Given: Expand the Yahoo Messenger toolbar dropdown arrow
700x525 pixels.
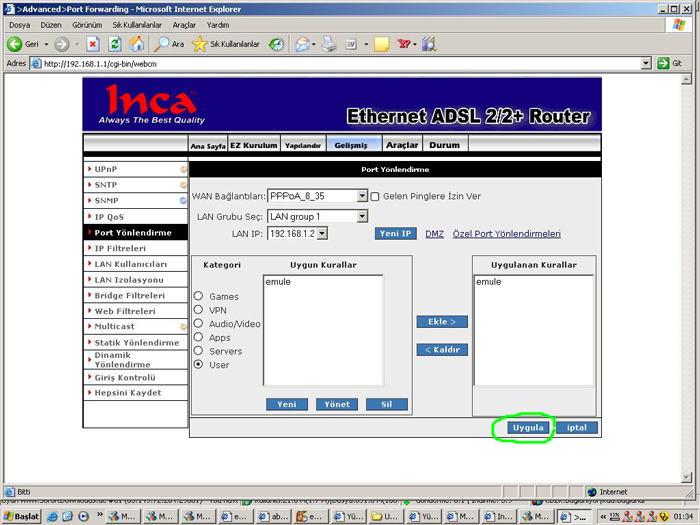Looking at the screenshot, I should [x=415, y=44].
